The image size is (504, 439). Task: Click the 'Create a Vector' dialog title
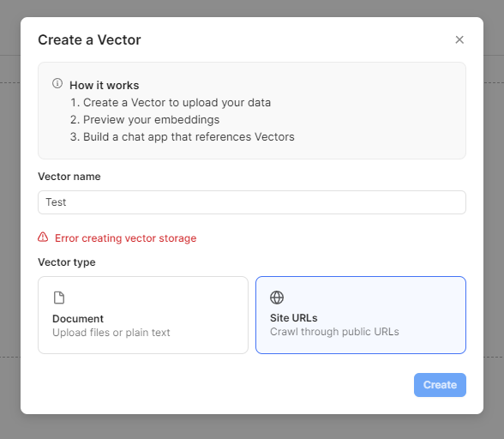[89, 40]
